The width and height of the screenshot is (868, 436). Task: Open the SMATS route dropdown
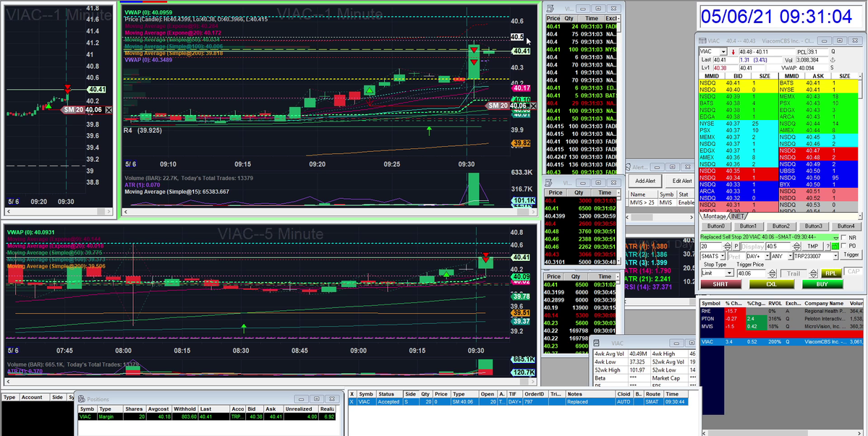pyautogui.click(x=713, y=256)
